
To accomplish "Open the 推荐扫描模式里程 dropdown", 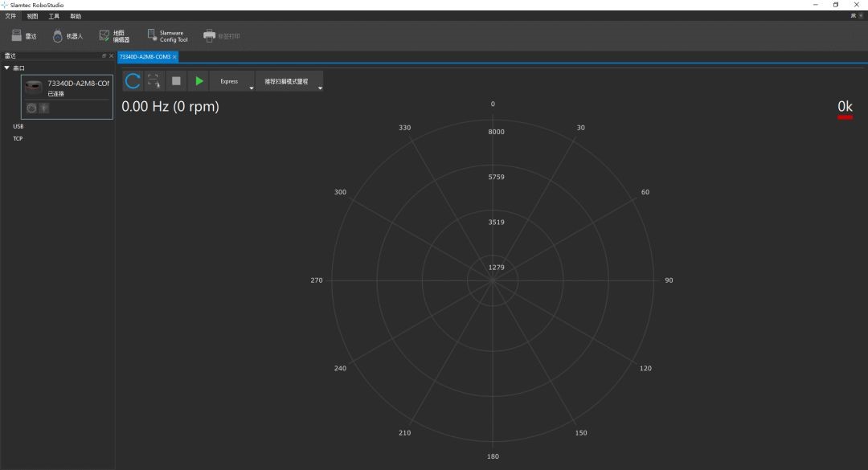I will [320, 87].
